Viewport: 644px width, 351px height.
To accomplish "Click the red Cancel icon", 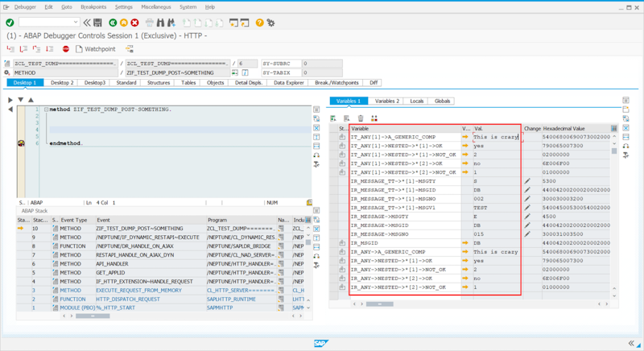I will click(x=134, y=23).
